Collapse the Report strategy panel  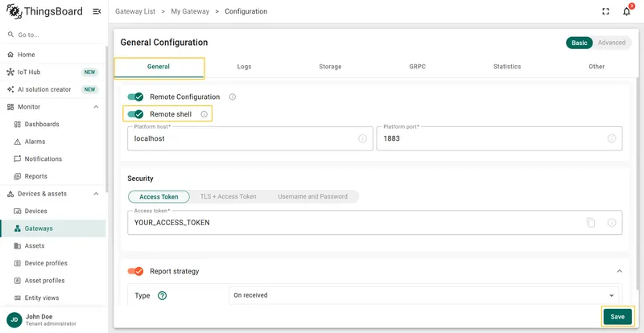[620, 271]
